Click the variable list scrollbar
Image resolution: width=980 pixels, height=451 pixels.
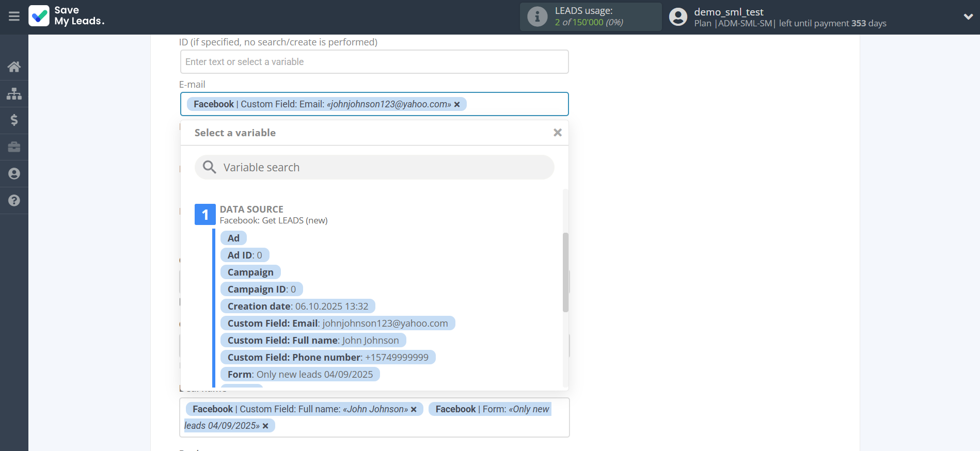click(565, 272)
